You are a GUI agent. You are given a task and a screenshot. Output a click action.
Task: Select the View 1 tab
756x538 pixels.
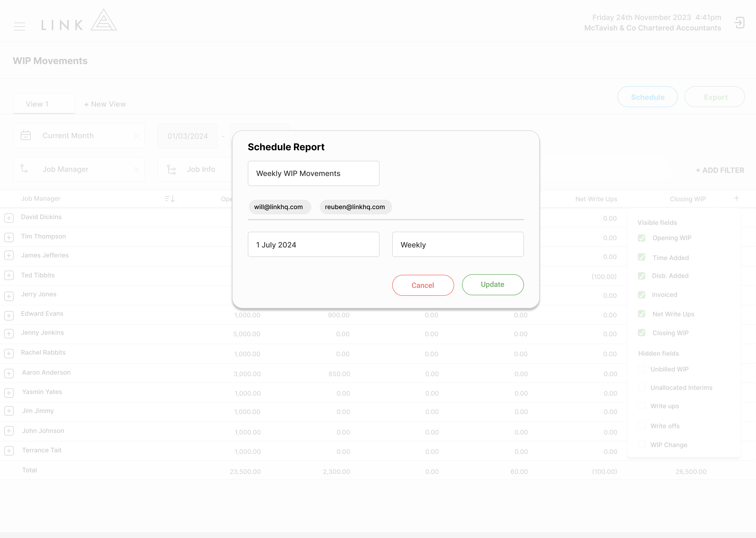[44, 104]
